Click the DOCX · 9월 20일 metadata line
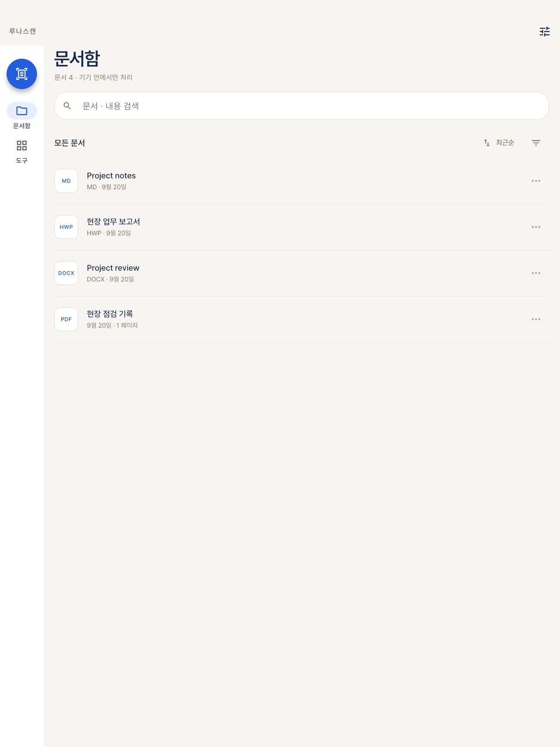560x747 pixels. 110,279
